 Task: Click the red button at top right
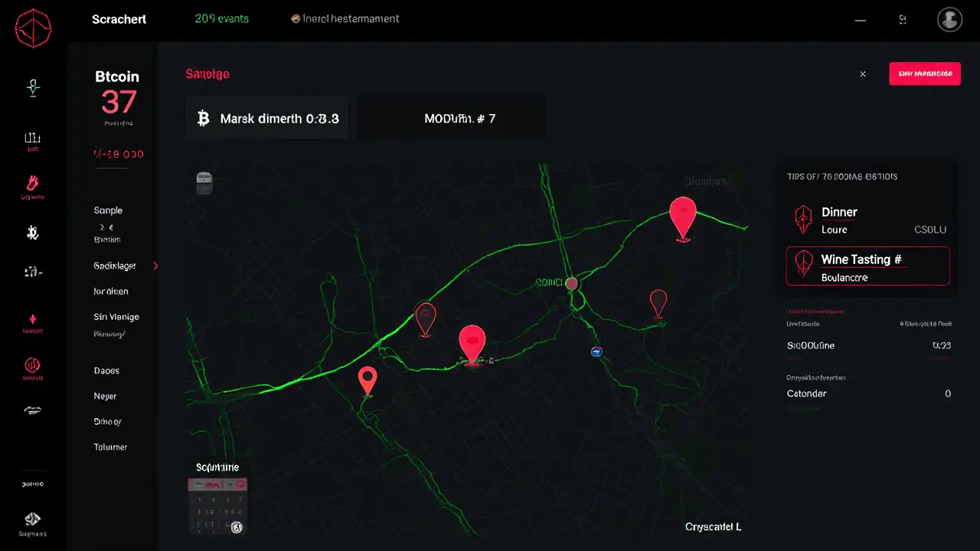925,73
